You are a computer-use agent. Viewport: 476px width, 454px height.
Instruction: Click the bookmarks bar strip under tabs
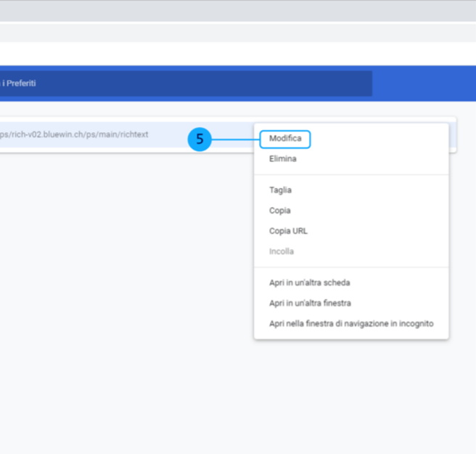(x=218, y=33)
